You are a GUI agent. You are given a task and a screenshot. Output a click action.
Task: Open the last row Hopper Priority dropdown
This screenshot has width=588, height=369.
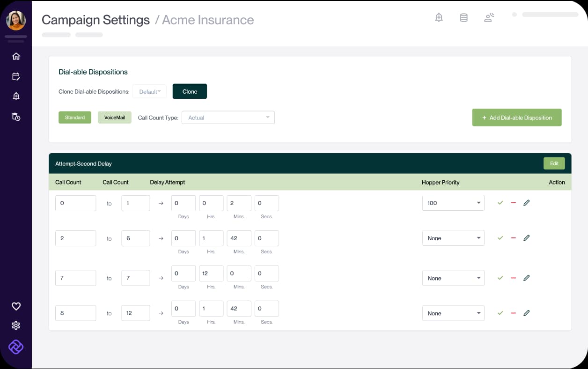point(453,313)
